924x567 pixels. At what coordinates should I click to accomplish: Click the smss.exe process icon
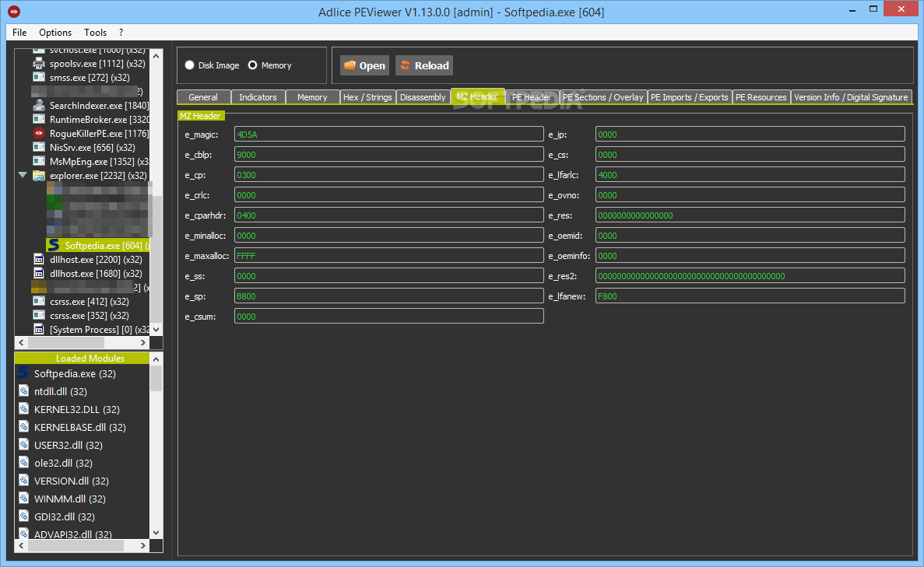click(39, 77)
